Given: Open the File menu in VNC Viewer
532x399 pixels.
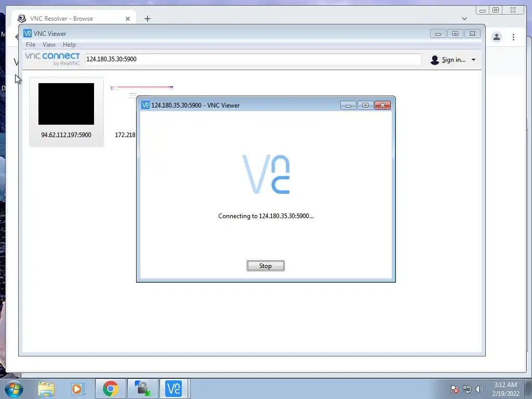Looking at the screenshot, I should (x=31, y=45).
